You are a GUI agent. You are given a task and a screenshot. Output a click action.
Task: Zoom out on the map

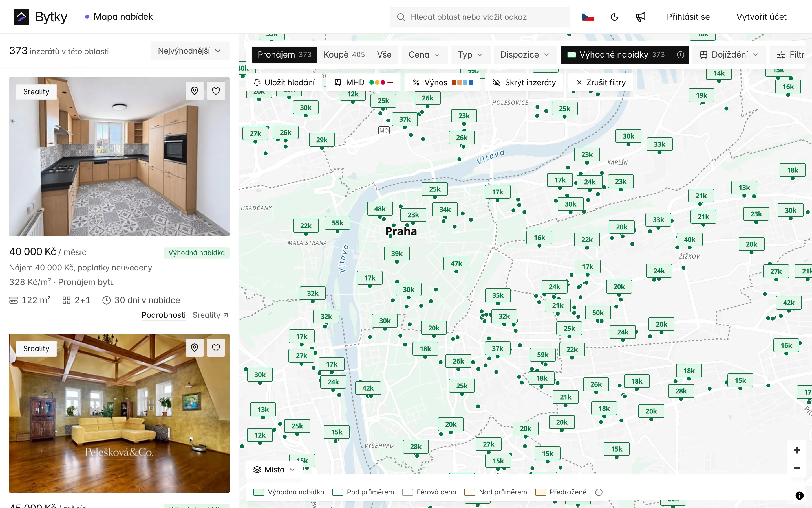(x=797, y=468)
